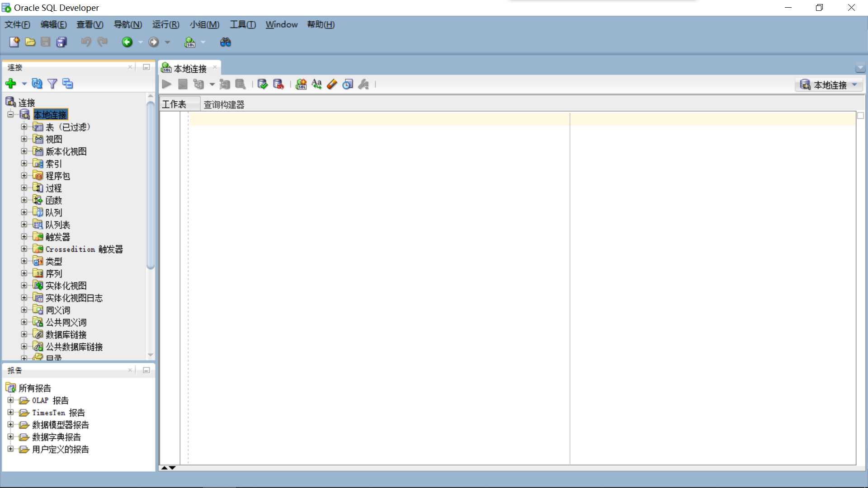The height and width of the screenshot is (488, 868).
Task: Expand the 表 (已过滤) node
Action: (x=24, y=127)
